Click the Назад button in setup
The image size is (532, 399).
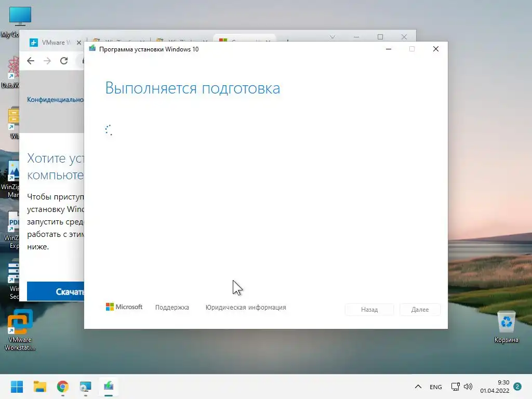click(x=369, y=310)
